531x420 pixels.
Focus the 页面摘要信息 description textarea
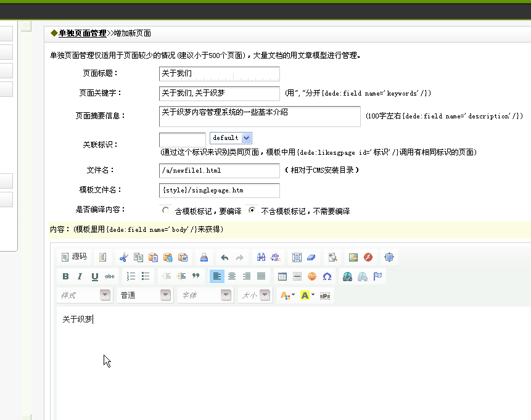click(260, 117)
